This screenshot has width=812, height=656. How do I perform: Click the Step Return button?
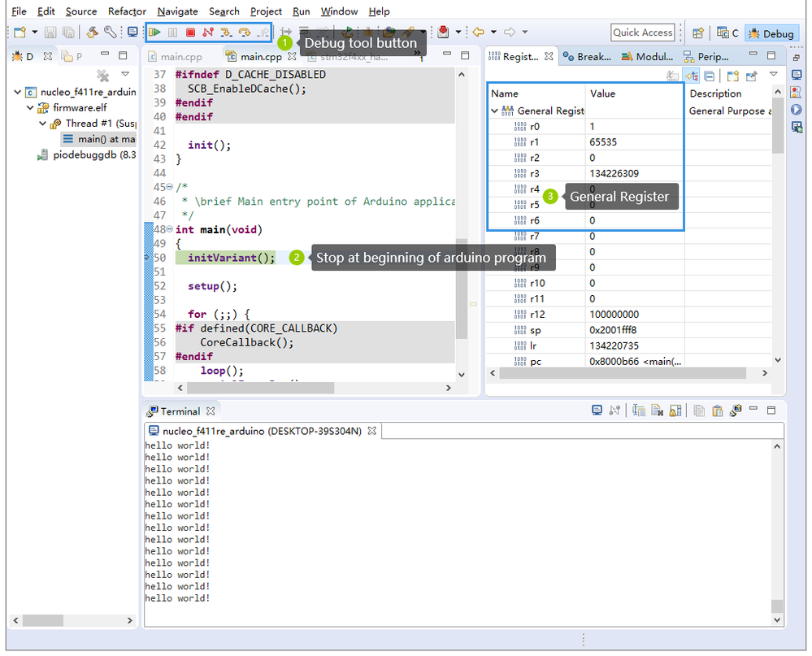coord(263,32)
